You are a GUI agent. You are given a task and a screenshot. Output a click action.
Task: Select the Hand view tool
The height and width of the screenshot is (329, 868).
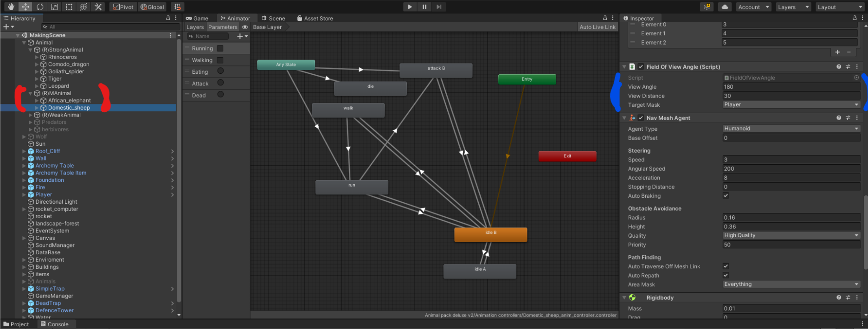[x=11, y=7]
